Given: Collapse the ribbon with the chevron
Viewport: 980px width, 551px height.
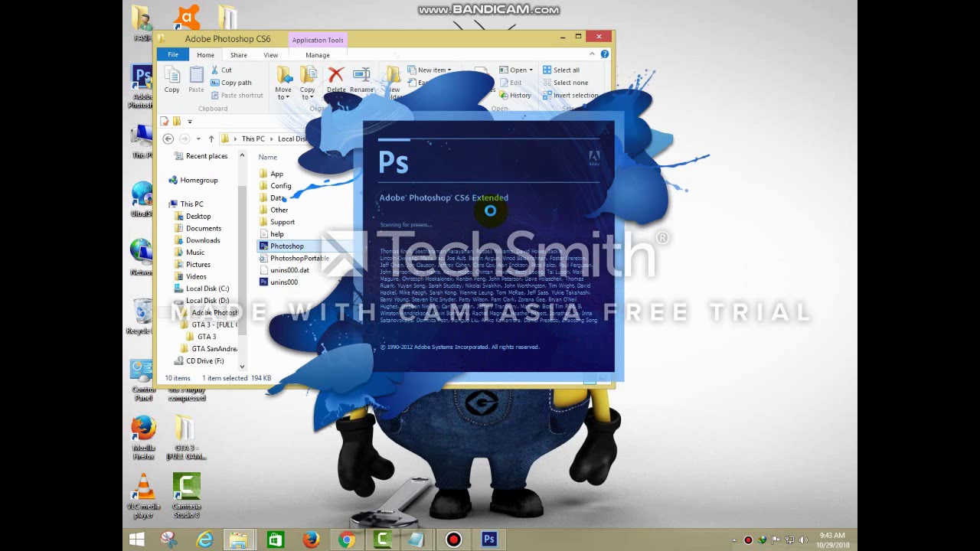Looking at the screenshot, I should [592, 54].
